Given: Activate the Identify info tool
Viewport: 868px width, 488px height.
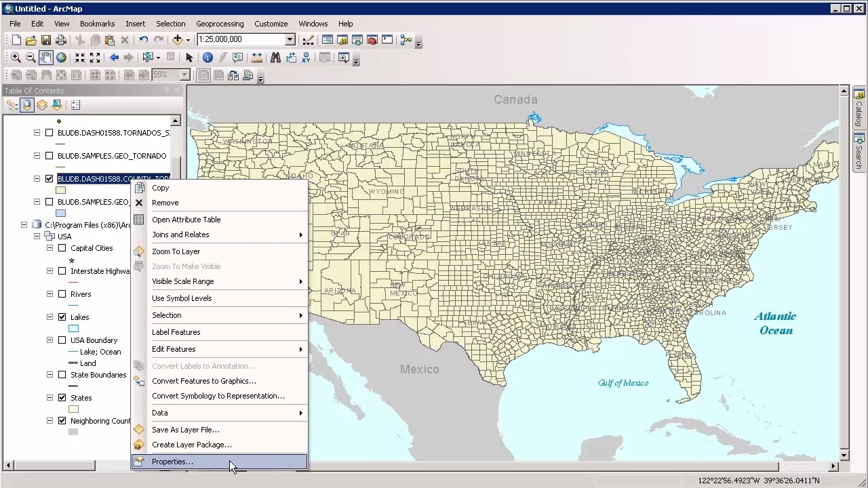Looking at the screenshot, I should pos(208,58).
